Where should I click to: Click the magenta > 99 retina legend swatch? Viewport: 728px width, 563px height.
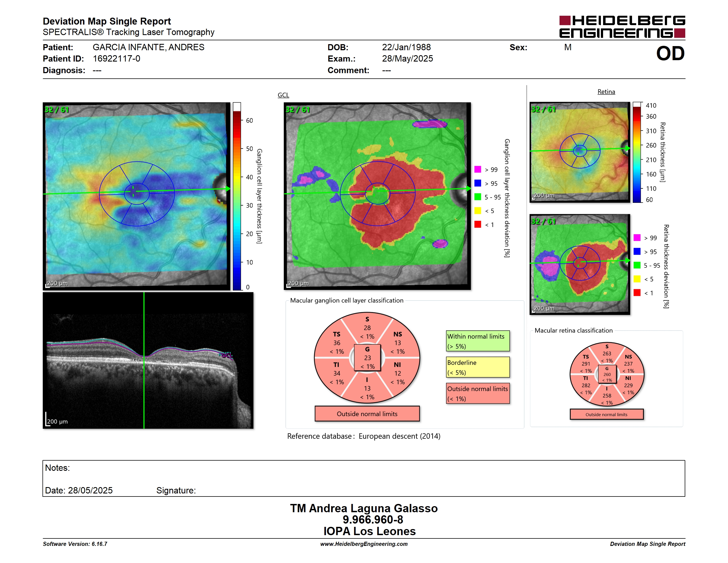pos(637,237)
